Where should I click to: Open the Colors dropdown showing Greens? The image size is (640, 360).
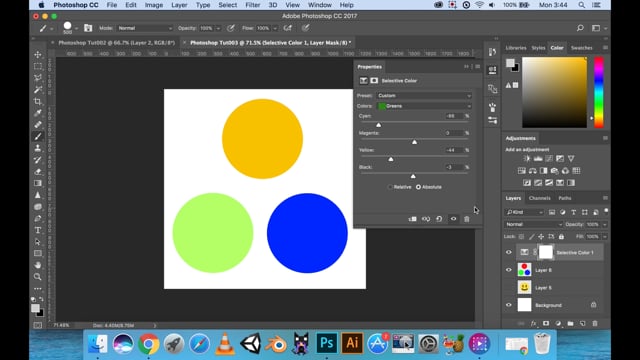pos(424,106)
